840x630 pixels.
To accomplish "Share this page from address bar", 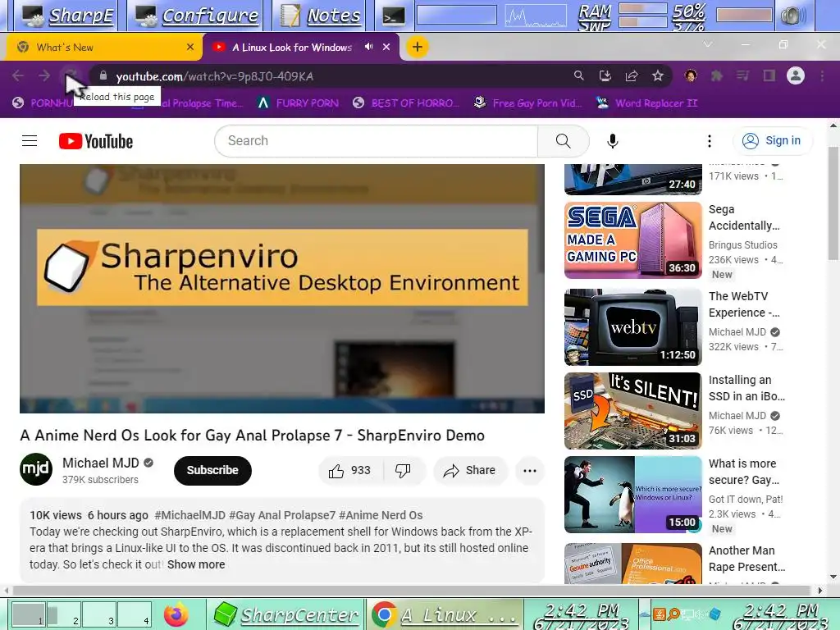I will (632, 76).
